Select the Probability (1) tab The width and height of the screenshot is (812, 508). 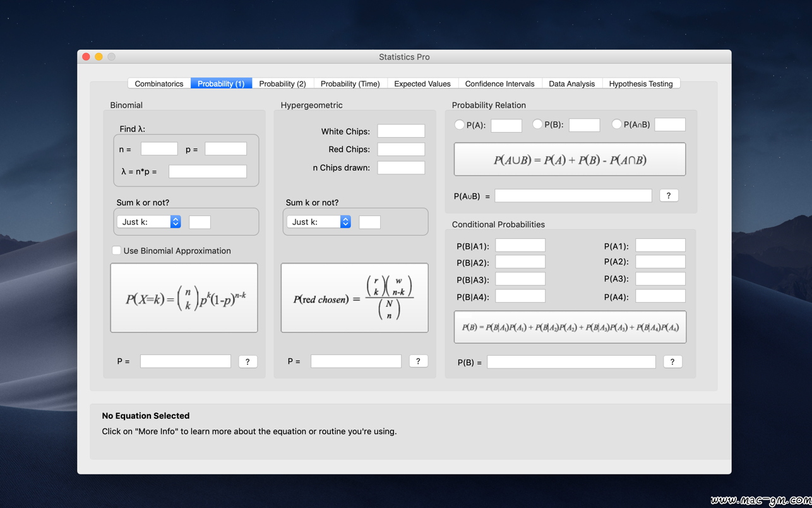click(221, 83)
